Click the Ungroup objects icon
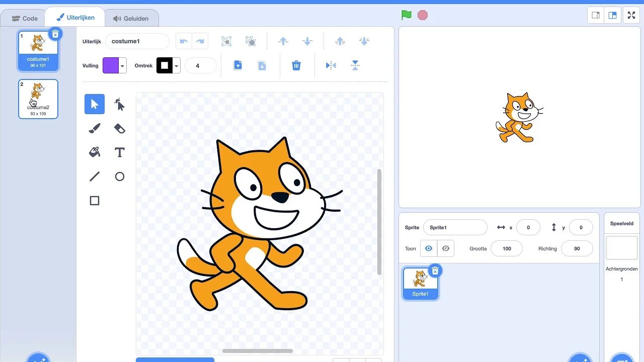This screenshot has height=362, width=644. pyautogui.click(x=250, y=41)
